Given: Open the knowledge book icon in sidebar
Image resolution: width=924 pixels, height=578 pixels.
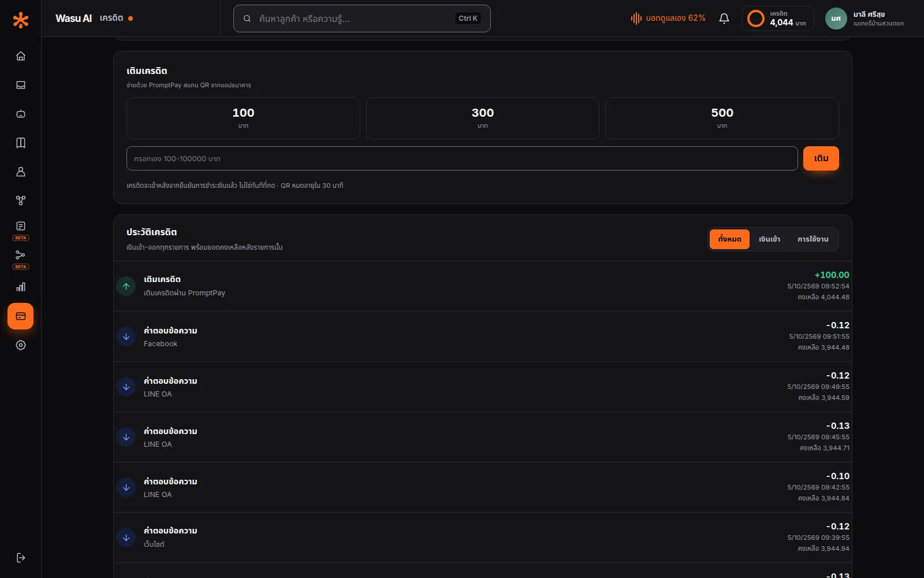Looking at the screenshot, I should click(x=21, y=143).
